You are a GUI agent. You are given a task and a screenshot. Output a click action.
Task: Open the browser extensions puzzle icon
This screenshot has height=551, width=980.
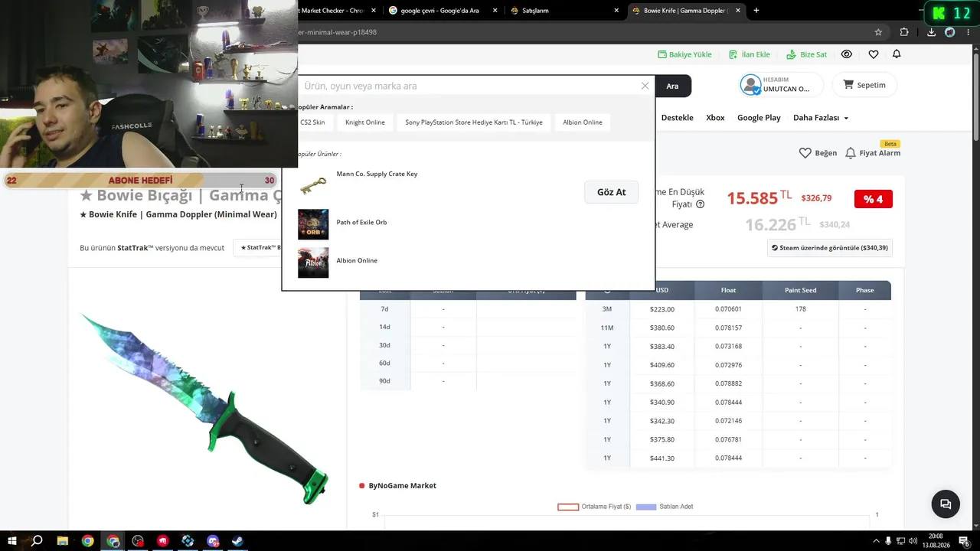pos(904,32)
